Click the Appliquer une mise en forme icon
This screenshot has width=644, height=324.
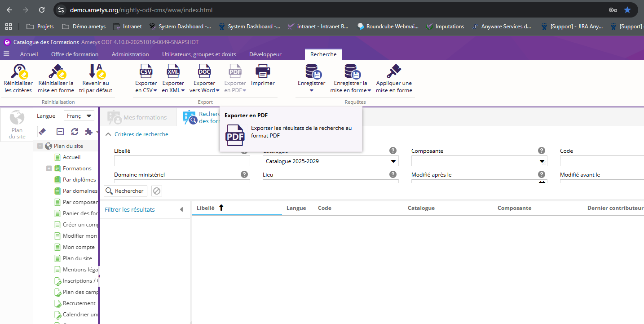(x=394, y=72)
